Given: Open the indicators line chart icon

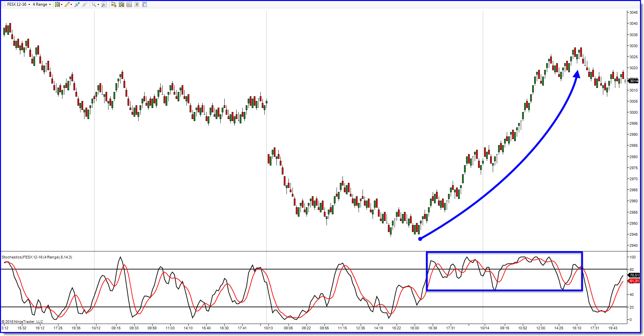Looking at the screenshot, I should coord(129,4).
